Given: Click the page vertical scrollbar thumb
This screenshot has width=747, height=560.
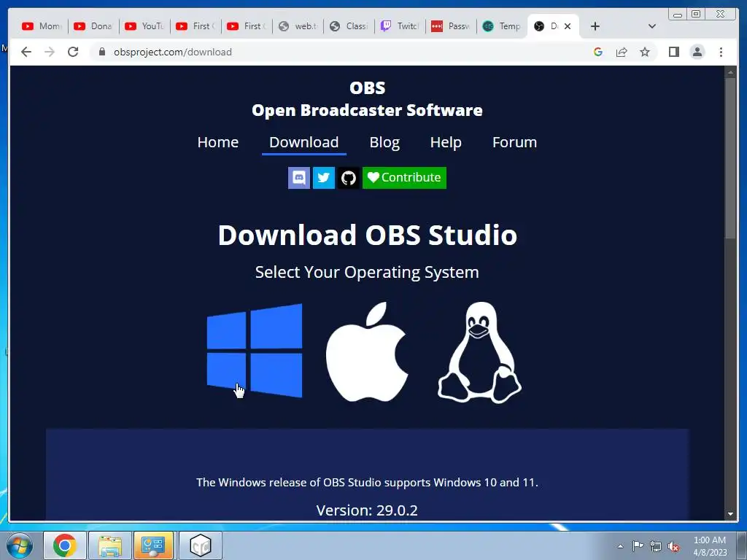Looking at the screenshot, I should coord(730,157).
